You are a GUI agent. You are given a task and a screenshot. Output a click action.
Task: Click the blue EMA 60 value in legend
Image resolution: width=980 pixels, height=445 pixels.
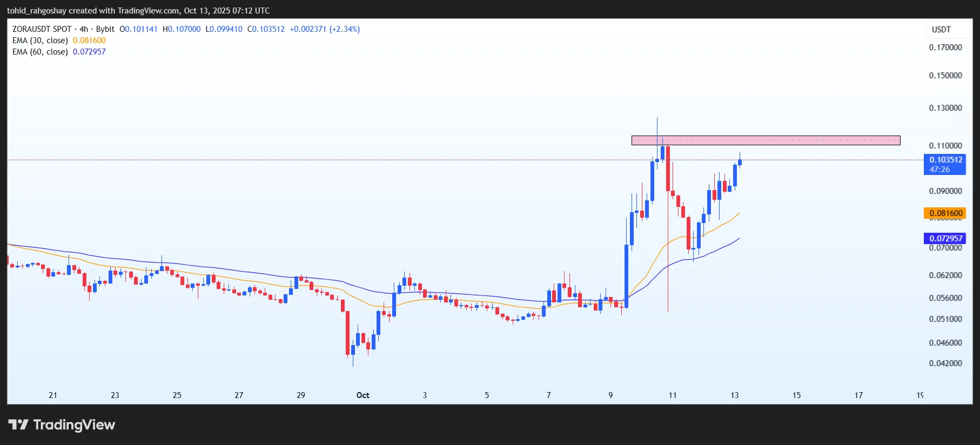coord(89,52)
